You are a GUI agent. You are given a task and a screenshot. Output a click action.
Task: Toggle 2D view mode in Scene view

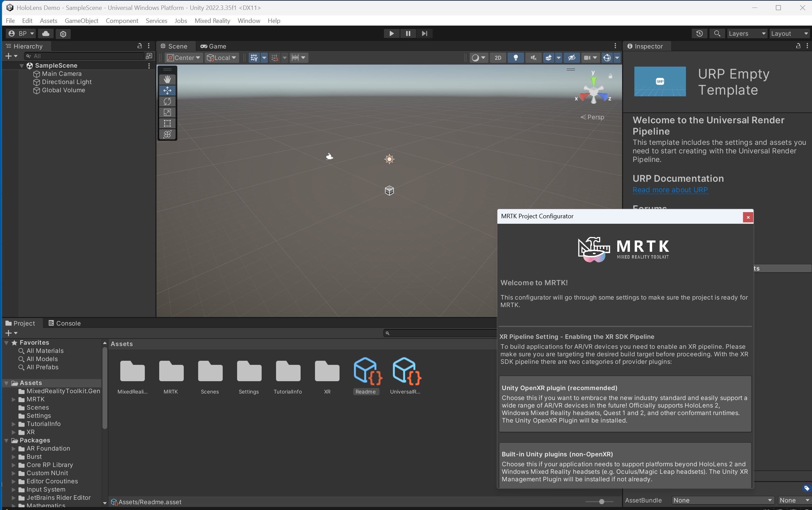click(x=498, y=58)
